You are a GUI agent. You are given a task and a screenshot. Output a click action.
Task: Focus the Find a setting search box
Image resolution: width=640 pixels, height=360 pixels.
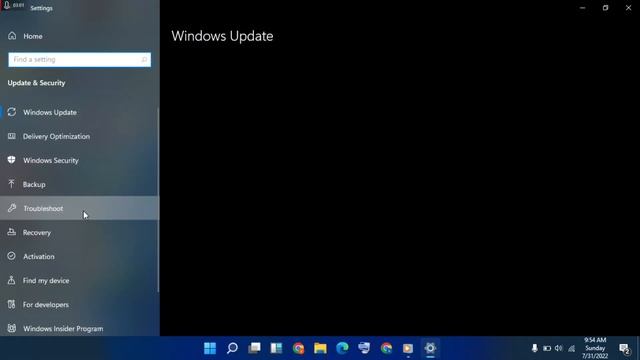click(80, 60)
